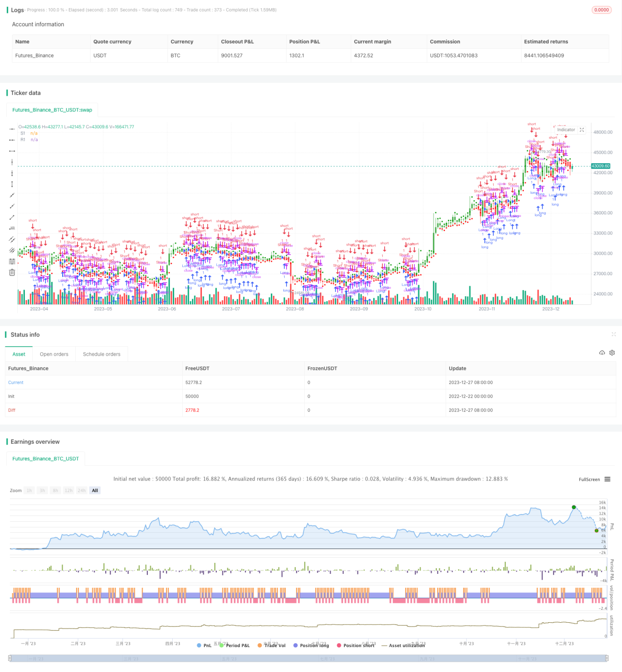Open the earnings chart hamburger menu
Image resolution: width=622 pixels, height=672 pixels.
pos(607,479)
